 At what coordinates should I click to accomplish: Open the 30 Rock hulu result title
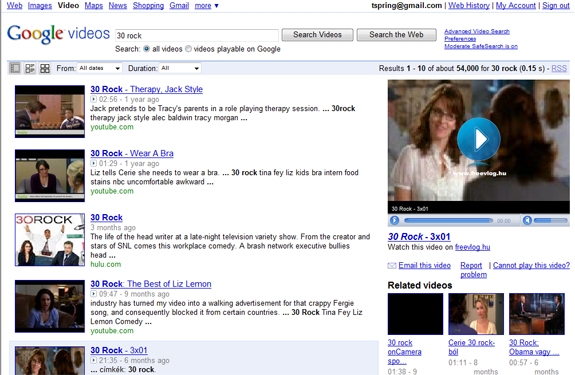(x=106, y=217)
